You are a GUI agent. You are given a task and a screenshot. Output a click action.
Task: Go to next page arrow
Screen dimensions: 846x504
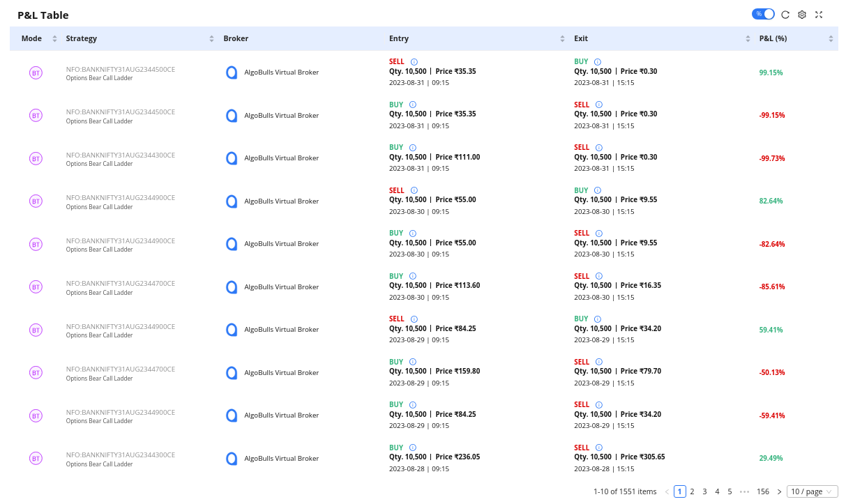pos(780,491)
